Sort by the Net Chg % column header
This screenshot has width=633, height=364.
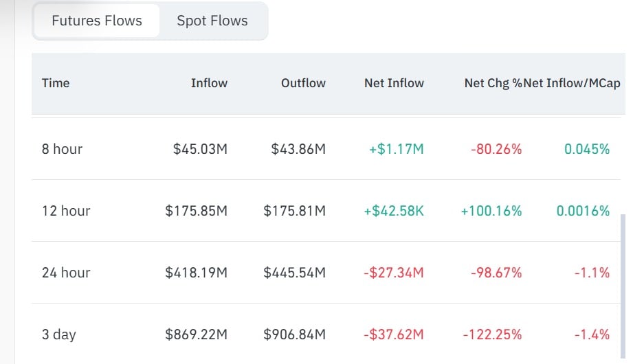pyautogui.click(x=493, y=83)
